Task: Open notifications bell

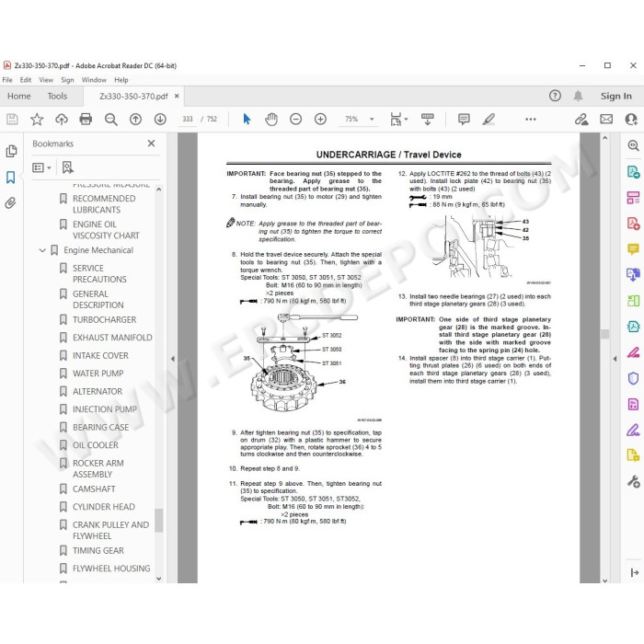Action: click(x=578, y=96)
